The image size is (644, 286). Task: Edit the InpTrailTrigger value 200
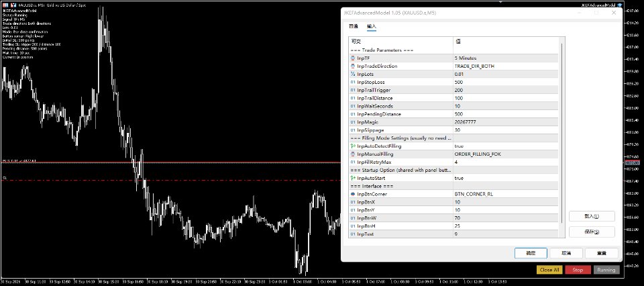pos(506,90)
